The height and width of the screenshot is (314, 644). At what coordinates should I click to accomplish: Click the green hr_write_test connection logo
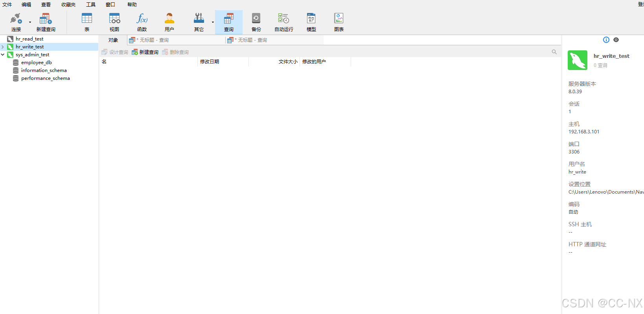pos(578,60)
